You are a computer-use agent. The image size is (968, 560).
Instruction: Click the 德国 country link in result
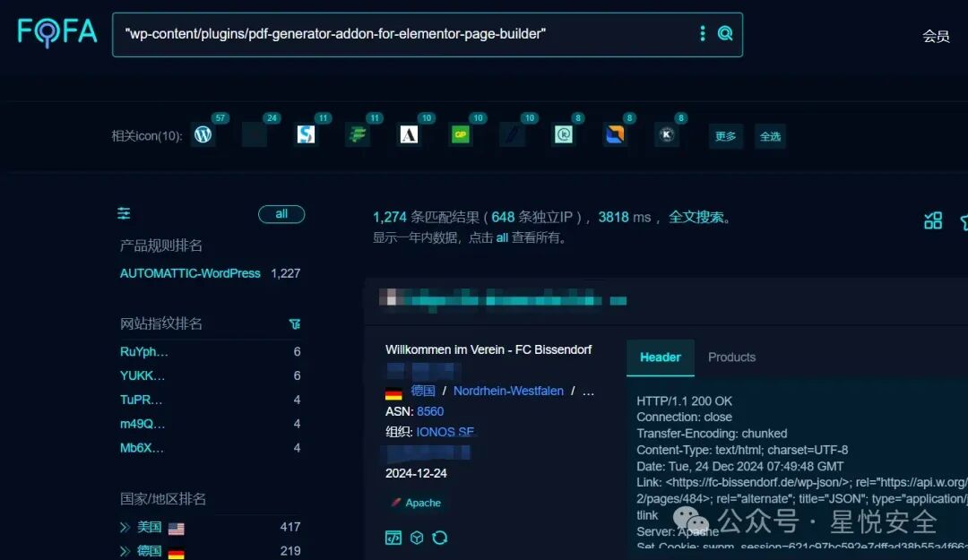coord(423,391)
